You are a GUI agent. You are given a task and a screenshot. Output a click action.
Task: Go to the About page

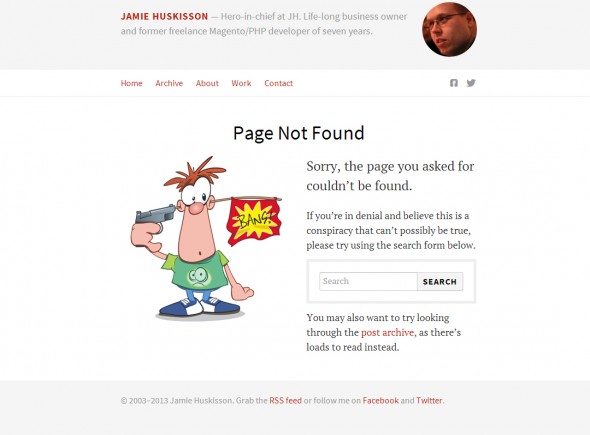[207, 83]
